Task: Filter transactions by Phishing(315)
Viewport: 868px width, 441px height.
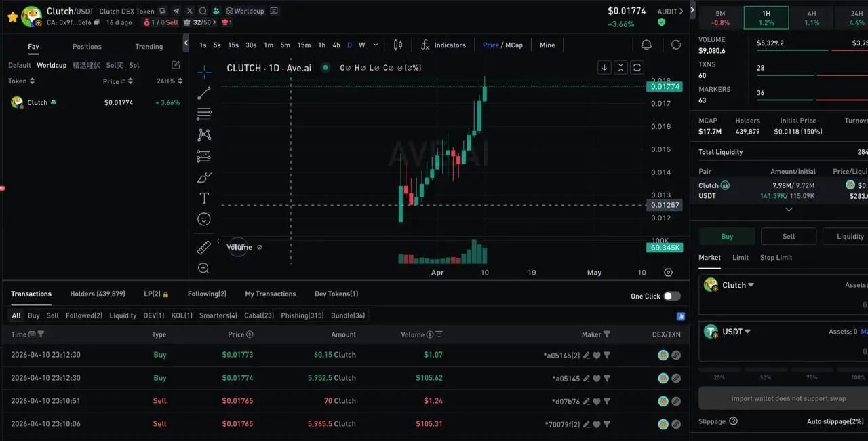Action: (302, 315)
